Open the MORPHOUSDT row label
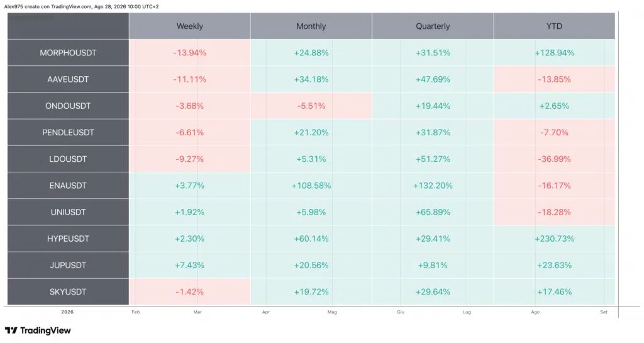The width and height of the screenshot is (644, 343). tap(68, 53)
